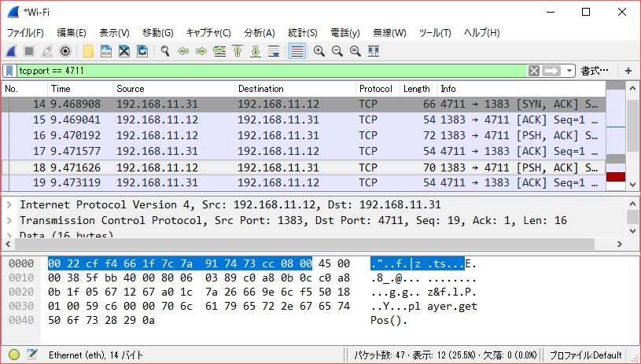
Task: Click the reload capture file icon
Action: point(142,51)
